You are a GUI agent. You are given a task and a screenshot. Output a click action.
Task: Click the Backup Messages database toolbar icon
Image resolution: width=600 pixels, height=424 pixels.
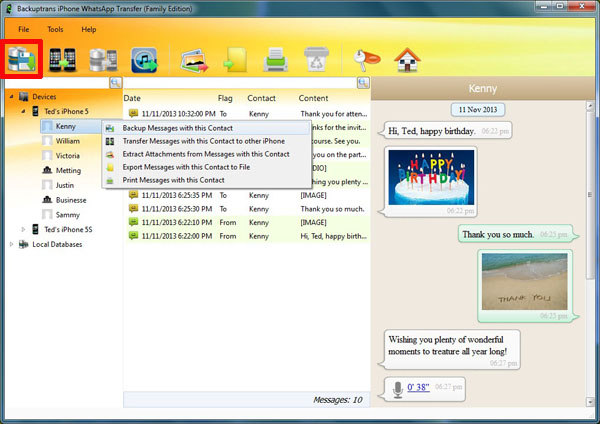[22, 59]
